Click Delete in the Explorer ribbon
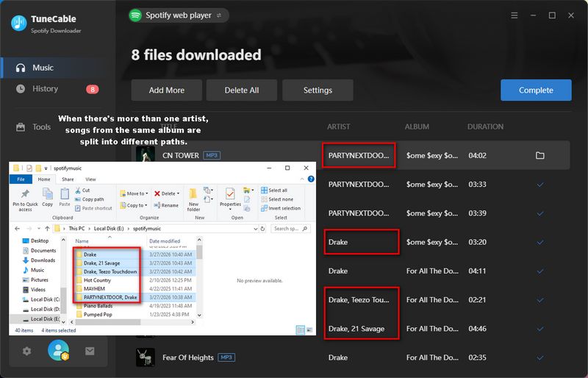 164,193
